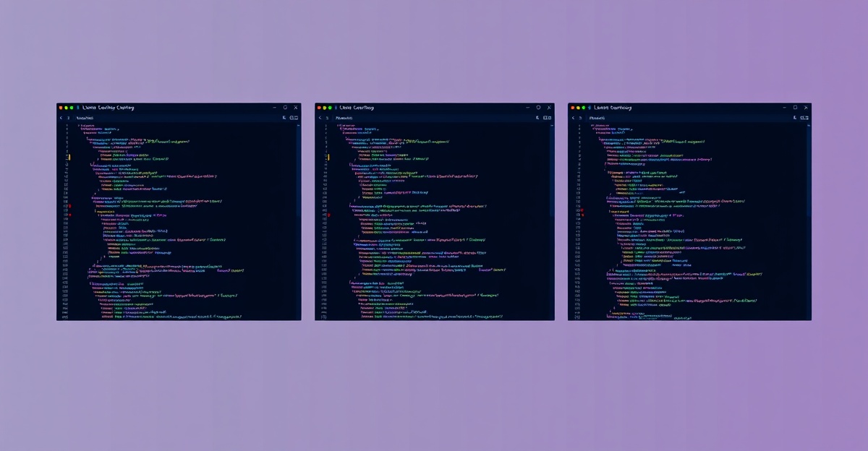
Task: Click the back navigation arrow in the left window
Action: point(60,116)
